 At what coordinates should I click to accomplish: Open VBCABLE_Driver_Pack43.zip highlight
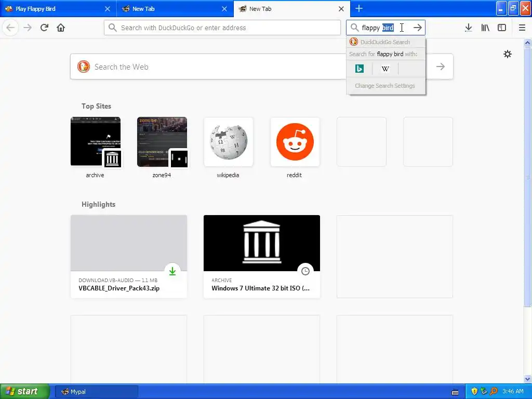coord(129,257)
